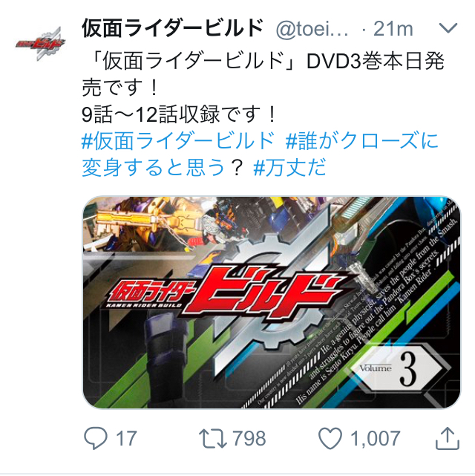Like the tweet with the heart icon
This screenshot has height=476, width=475.
[330, 438]
